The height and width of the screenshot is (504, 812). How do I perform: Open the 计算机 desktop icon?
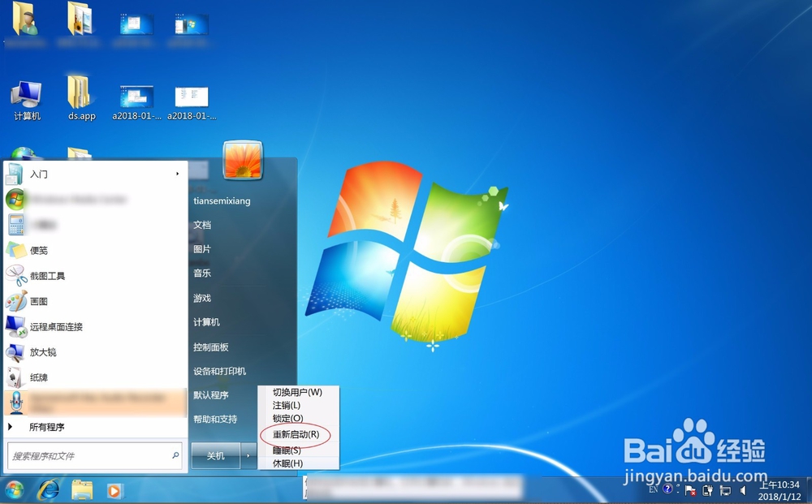coord(27,101)
